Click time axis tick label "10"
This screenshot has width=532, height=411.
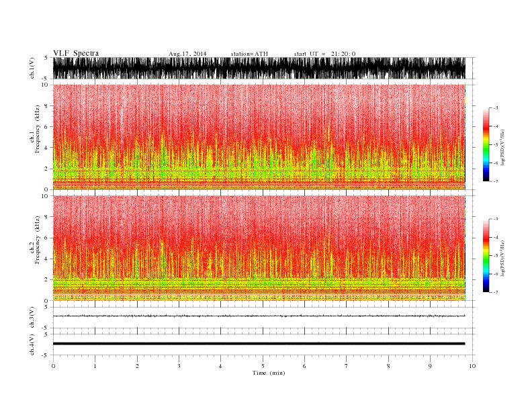pos(472,366)
